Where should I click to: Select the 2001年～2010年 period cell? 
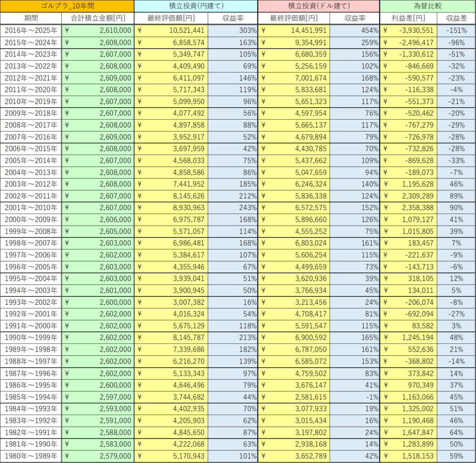pos(31,208)
